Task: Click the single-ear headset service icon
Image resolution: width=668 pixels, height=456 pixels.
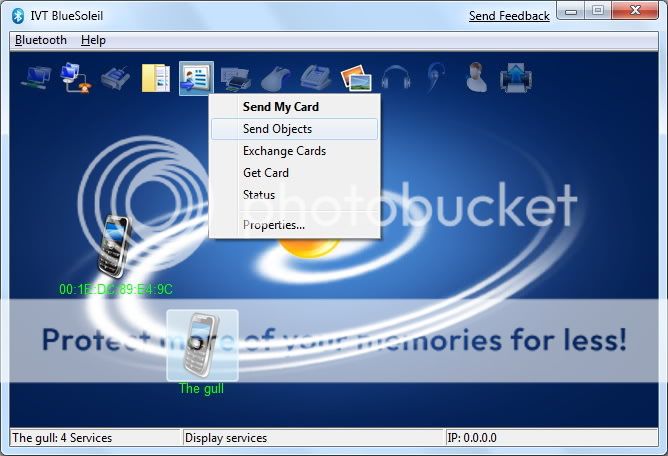Action: [436, 78]
